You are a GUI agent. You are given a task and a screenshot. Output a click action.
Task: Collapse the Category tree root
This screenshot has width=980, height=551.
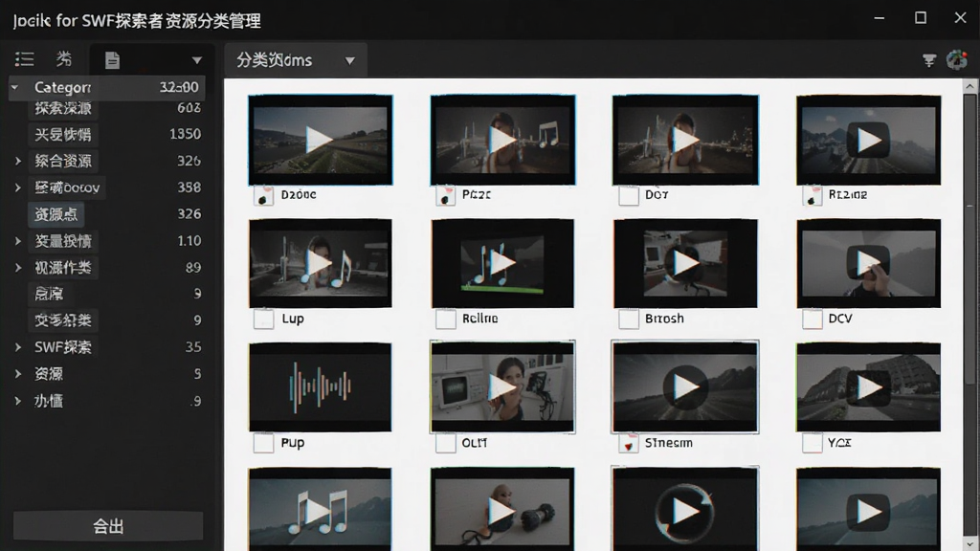14,87
